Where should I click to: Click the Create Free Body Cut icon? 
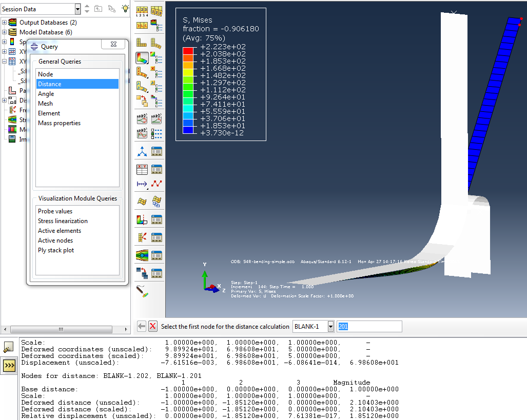142,237
